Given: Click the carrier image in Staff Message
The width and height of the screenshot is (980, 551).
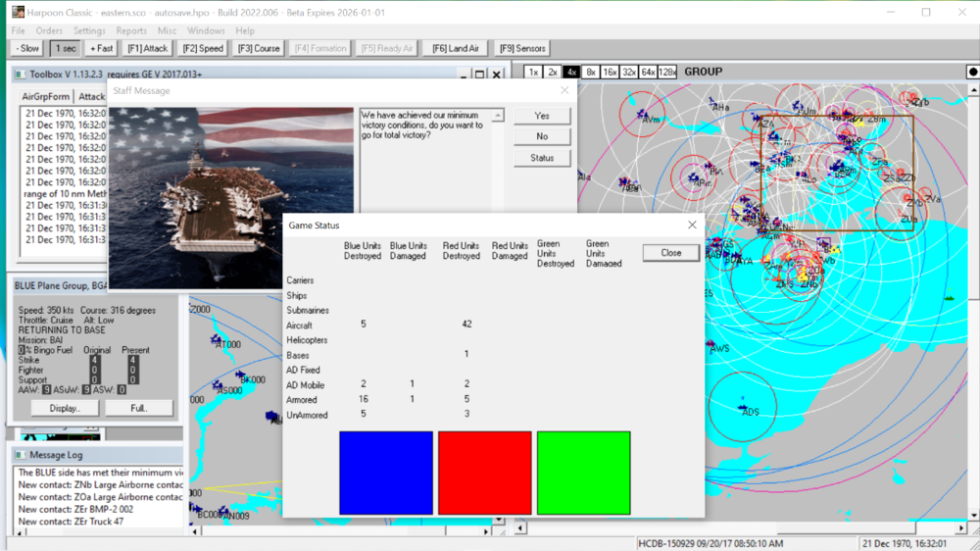Looking at the screenshot, I should 231,198.
